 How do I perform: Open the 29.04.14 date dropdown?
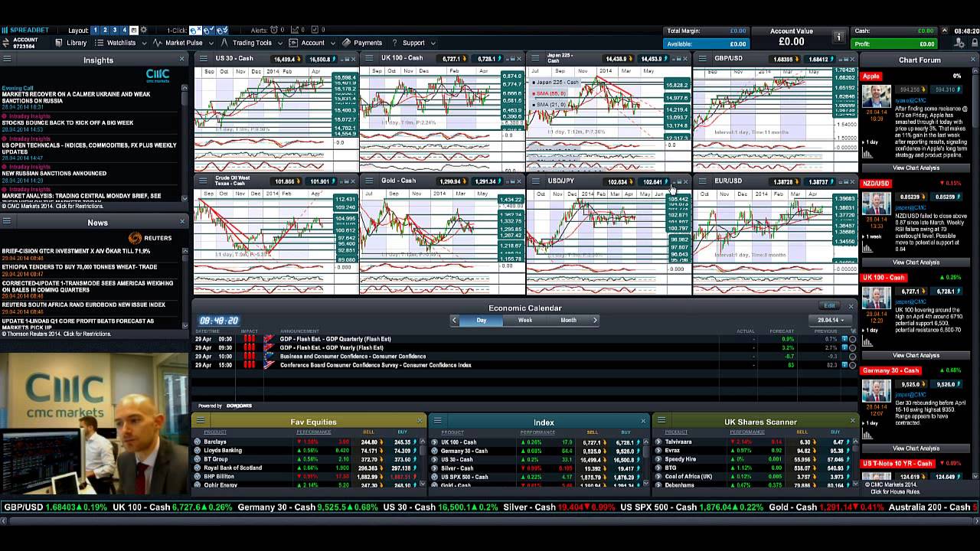pos(830,320)
